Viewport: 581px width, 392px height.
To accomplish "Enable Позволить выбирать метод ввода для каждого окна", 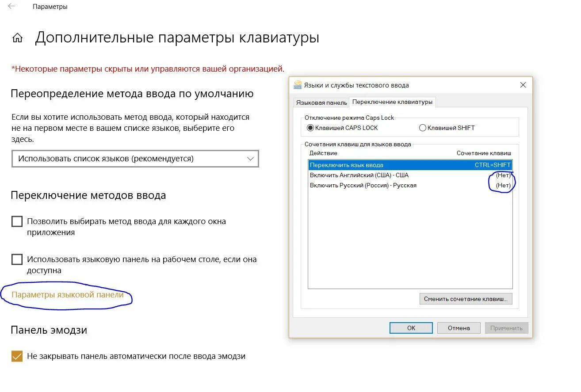I will point(17,221).
